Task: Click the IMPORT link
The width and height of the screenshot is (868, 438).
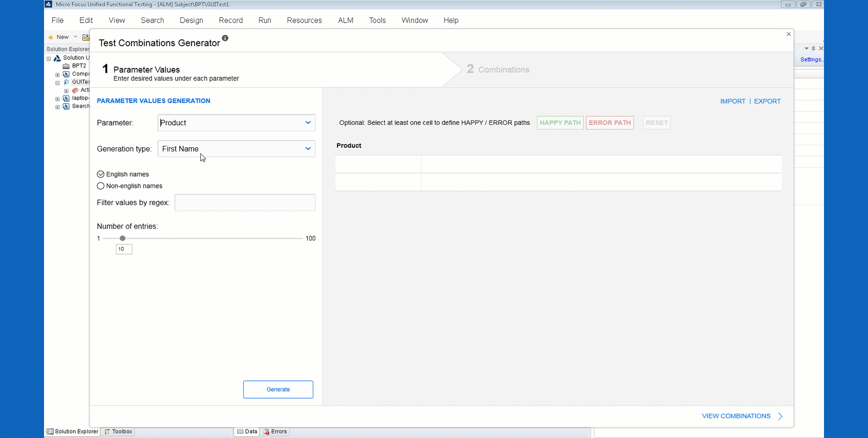Action: pyautogui.click(x=733, y=101)
